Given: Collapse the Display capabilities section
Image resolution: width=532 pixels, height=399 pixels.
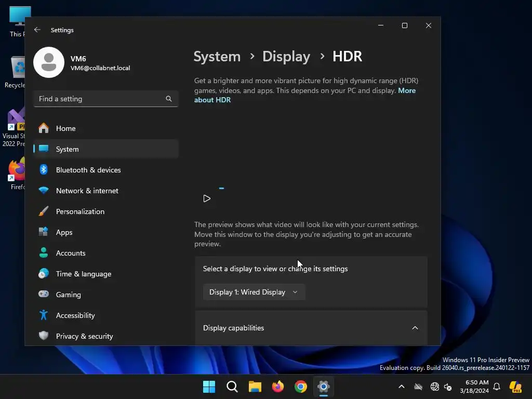Looking at the screenshot, I should pyautogui.click(x=415, y=328).
